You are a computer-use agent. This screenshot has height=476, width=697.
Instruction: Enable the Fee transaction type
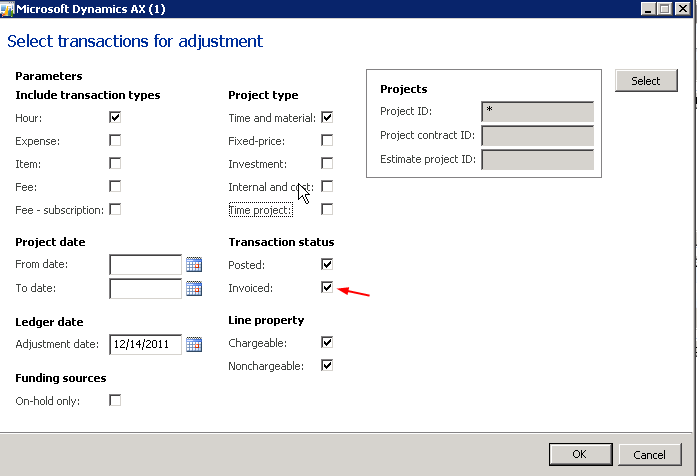pyautogui.click(x=115, y=186)
